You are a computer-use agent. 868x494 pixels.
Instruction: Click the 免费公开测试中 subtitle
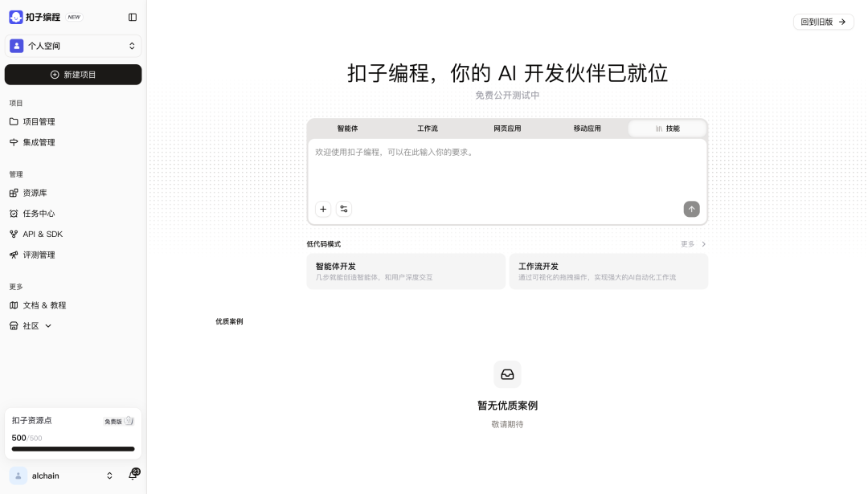pyautogui.click(x=507, y=95)
